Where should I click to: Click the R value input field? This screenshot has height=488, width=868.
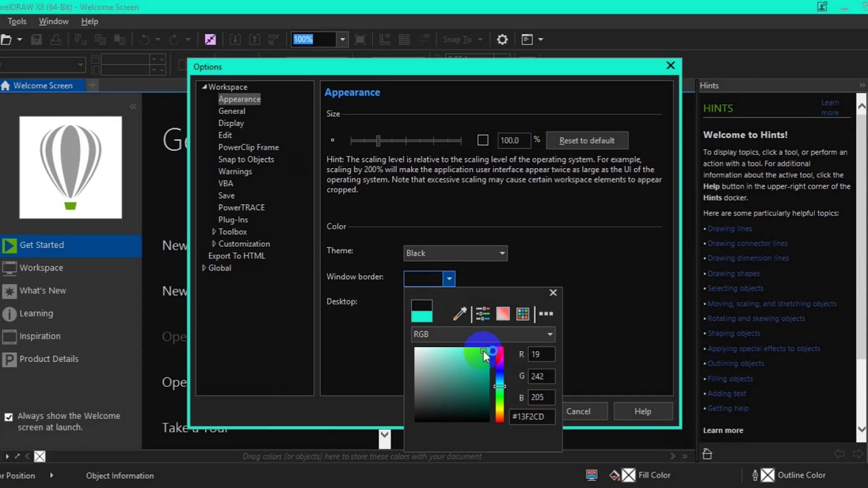(x=541, y=354)
